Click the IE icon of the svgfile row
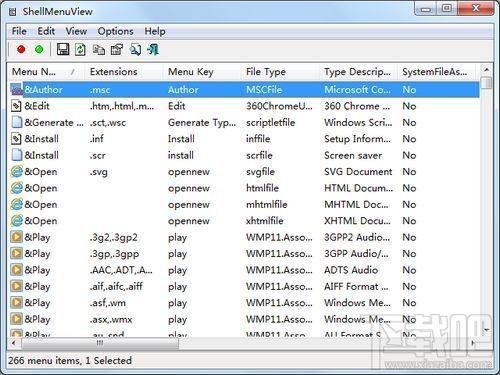This screenshot has width=500, height=375. tap(16, 171)
